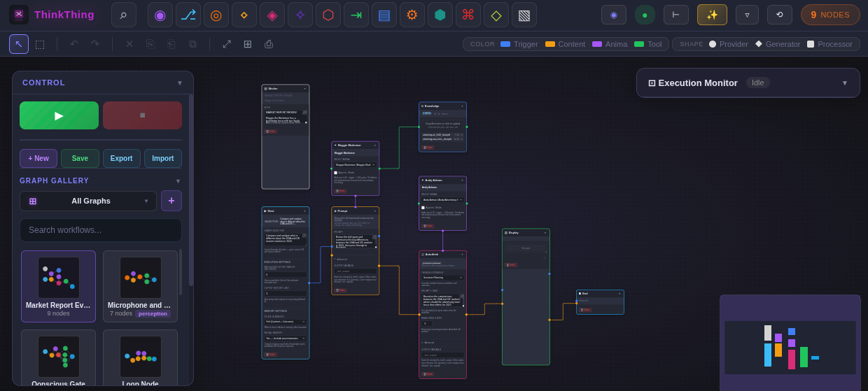
Task: Add node using teal filled hexagon icon
Action: pyautogui.click(x=440, y=15)
